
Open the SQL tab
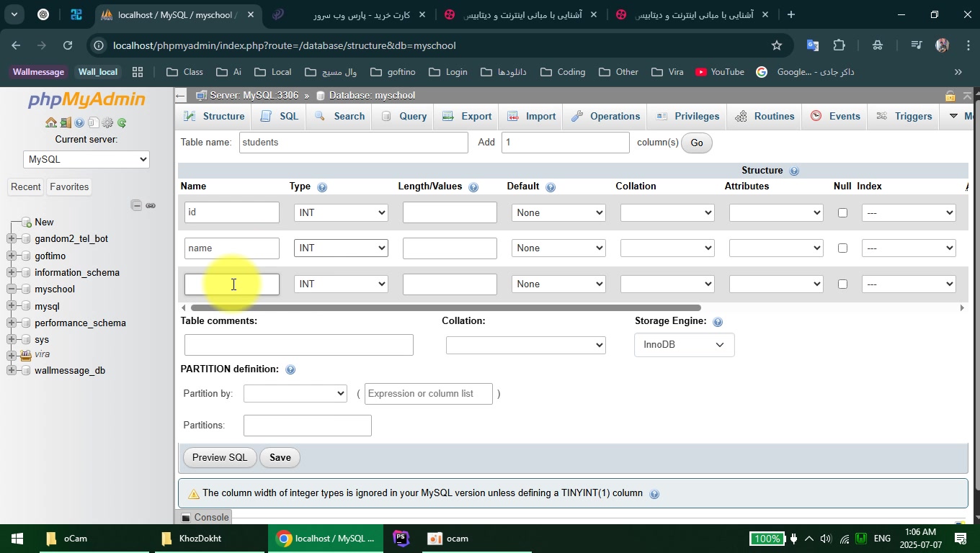(279, 117)
